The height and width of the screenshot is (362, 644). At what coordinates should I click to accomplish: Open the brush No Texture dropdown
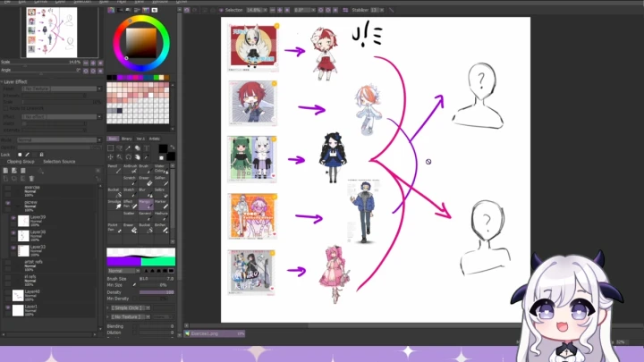(x=130, y=316)
